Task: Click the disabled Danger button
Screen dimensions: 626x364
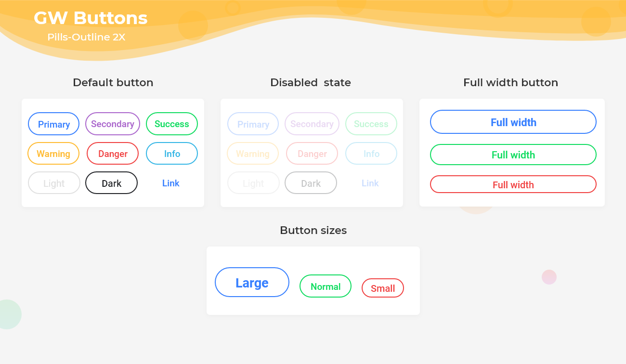Action: click(x=312, y=154)
